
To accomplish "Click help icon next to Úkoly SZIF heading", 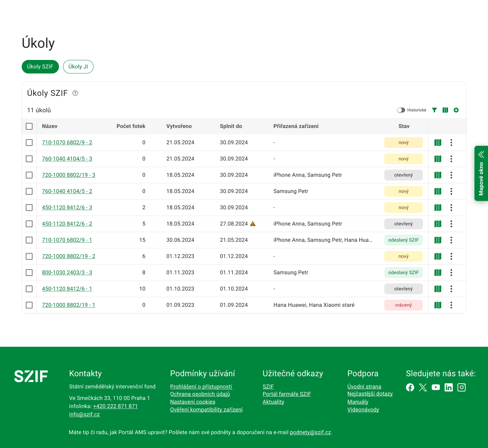I will tap(75, 93).
